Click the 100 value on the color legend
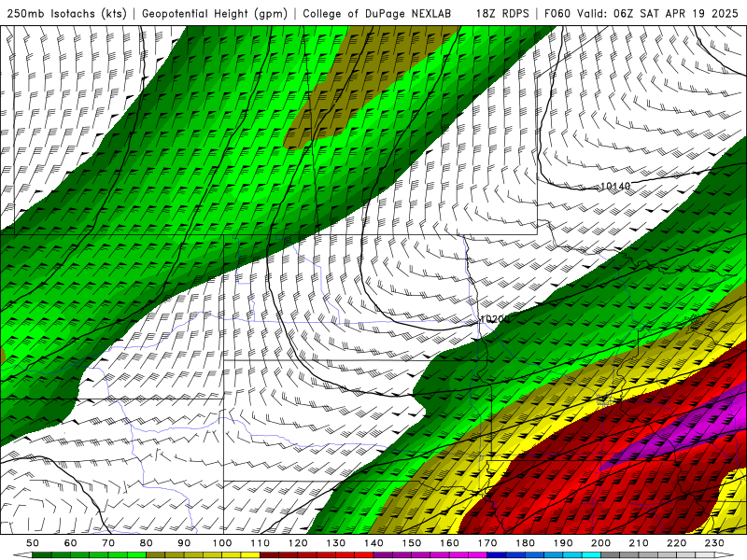 (222, 543)
